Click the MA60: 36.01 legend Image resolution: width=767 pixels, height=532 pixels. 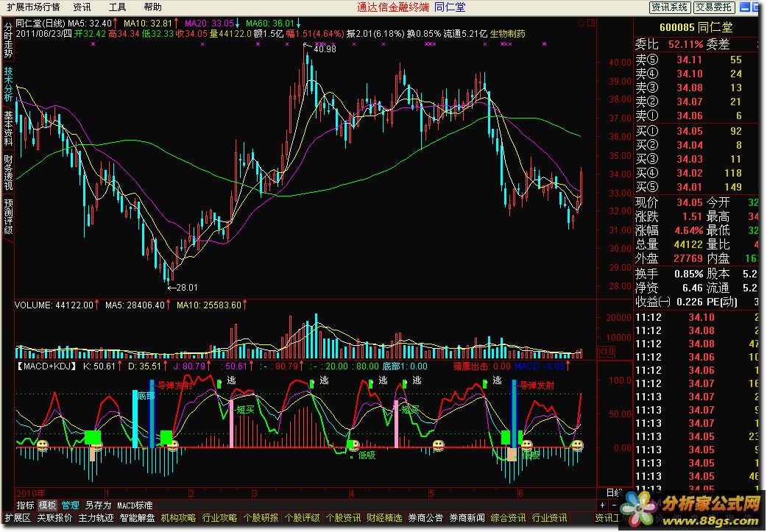(270, 23)
